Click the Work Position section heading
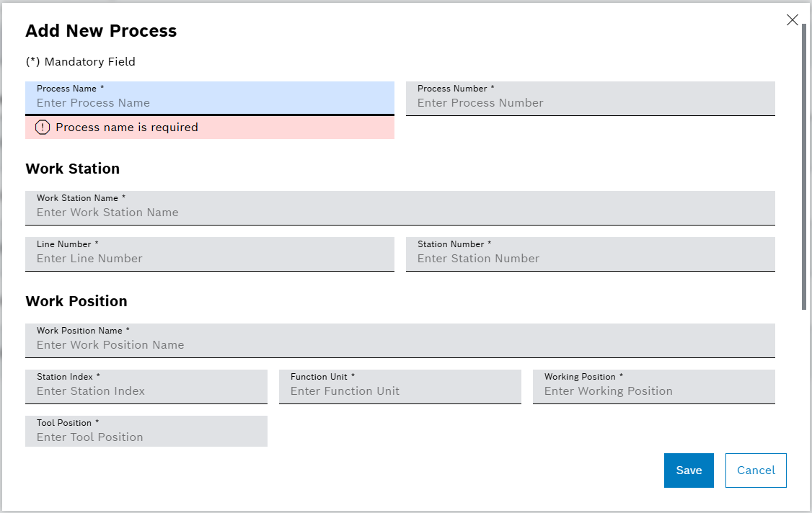Image resolution: width=812 pixels, height=513 pixels. (76, 301)
